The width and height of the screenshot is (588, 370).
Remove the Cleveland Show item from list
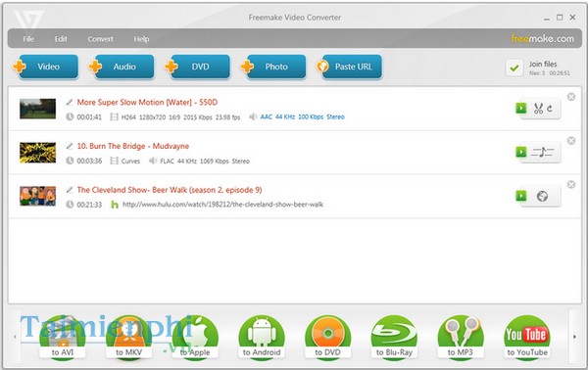pos(570,184)
